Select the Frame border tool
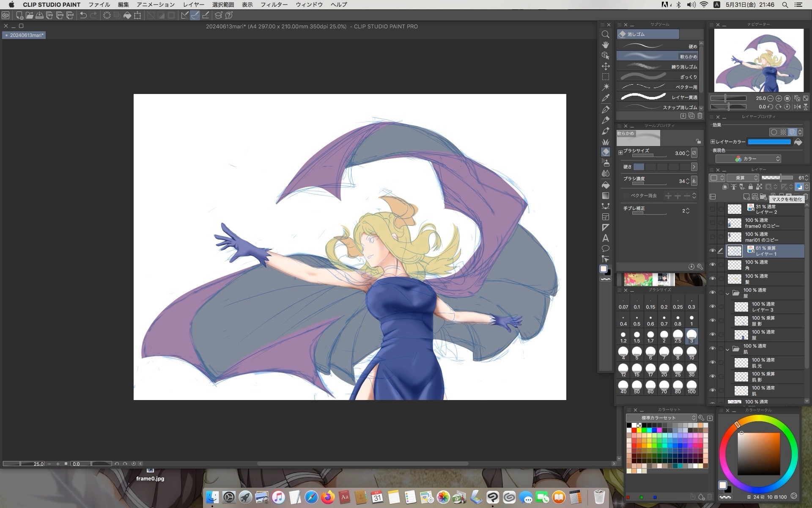Viewport: 812px width, 508px height. coord(606,217)
